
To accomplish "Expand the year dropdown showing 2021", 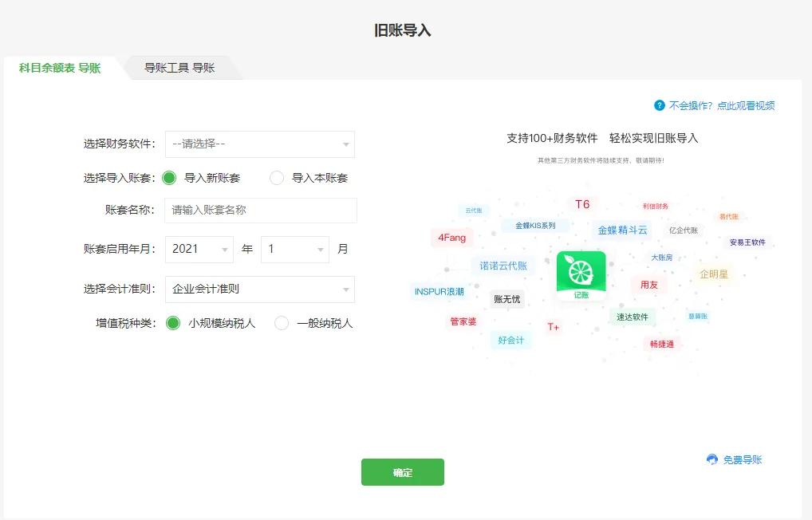I will (198, 249).
